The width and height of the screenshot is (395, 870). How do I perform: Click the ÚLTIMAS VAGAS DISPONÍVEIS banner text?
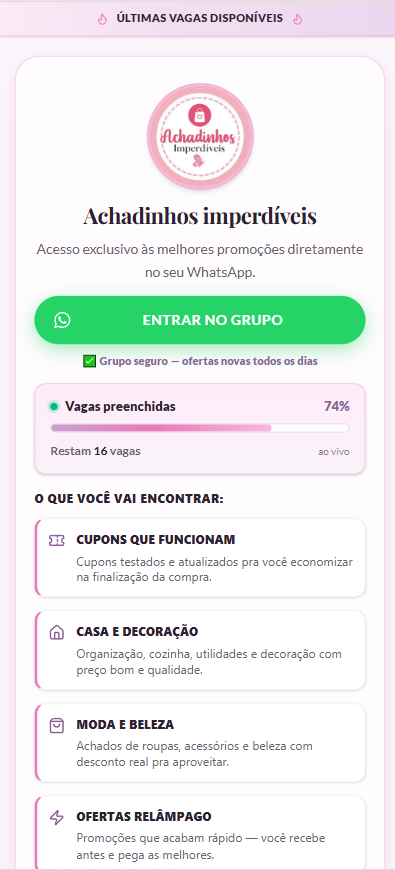[200, 18]
